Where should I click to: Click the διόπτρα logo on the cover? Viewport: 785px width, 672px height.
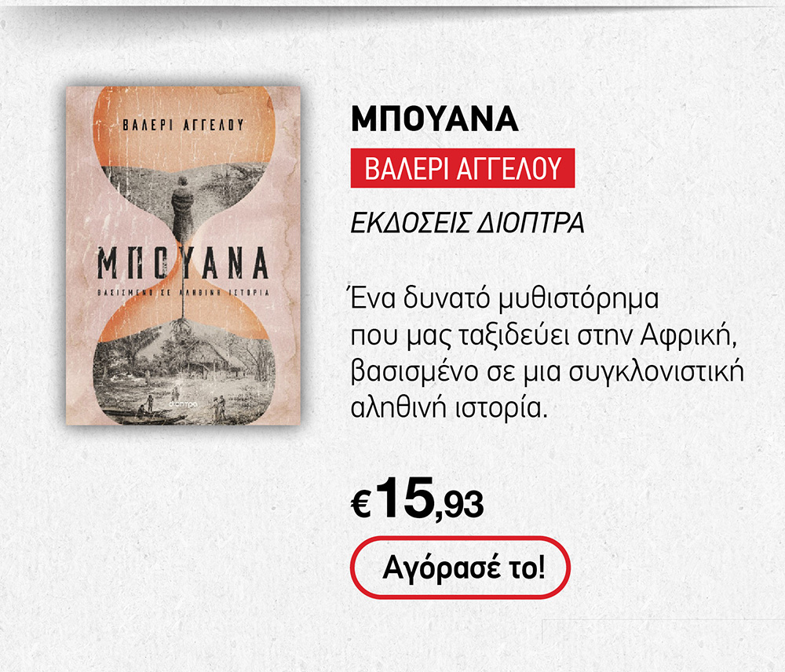click(x=184, y=403)
